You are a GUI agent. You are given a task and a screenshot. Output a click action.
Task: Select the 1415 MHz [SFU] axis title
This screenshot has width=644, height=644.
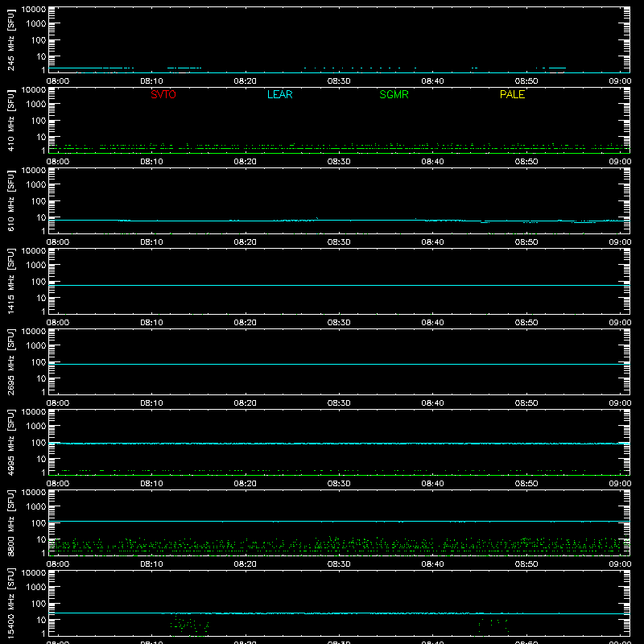click(10, 282)
